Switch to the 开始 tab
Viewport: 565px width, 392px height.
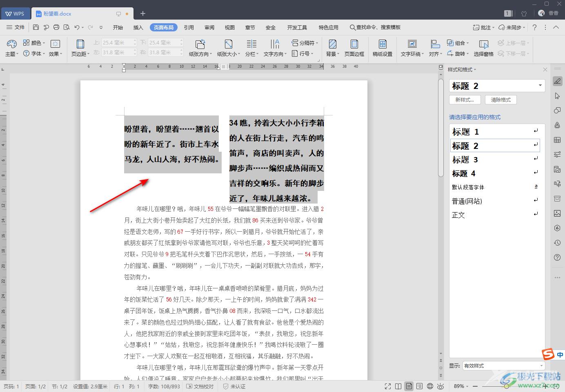point(118,27)
